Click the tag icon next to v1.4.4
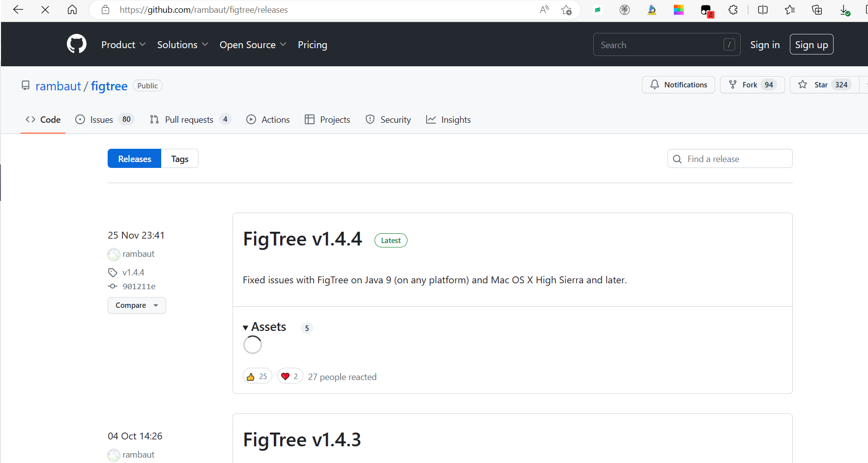 (x=113, y=272)
